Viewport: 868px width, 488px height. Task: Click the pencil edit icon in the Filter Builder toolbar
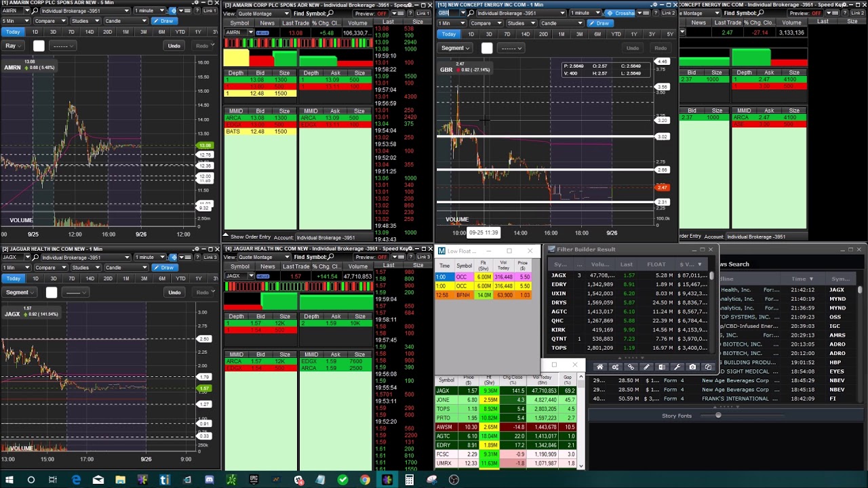(646, 367)
